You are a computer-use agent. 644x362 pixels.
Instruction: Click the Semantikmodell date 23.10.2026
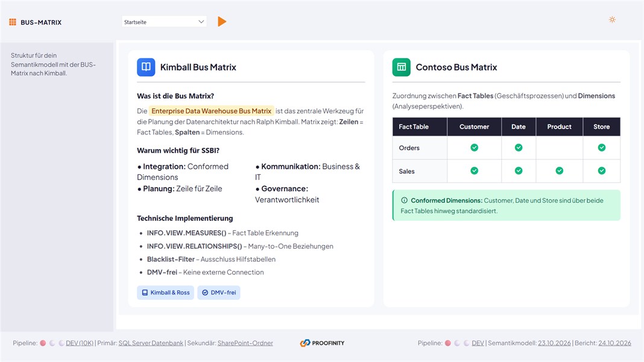[555, 343]
